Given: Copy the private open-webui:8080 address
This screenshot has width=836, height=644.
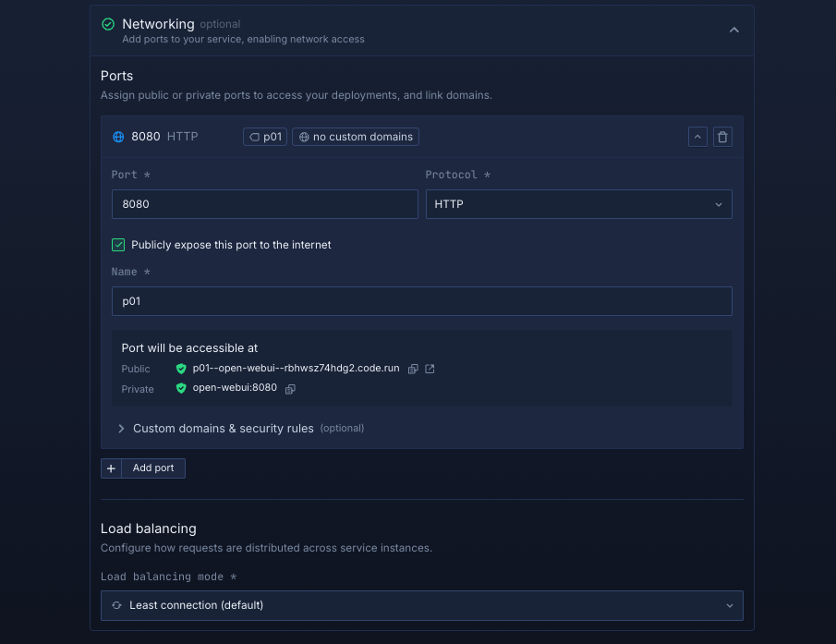Looking at the screenshot, I should pos(290,389).
